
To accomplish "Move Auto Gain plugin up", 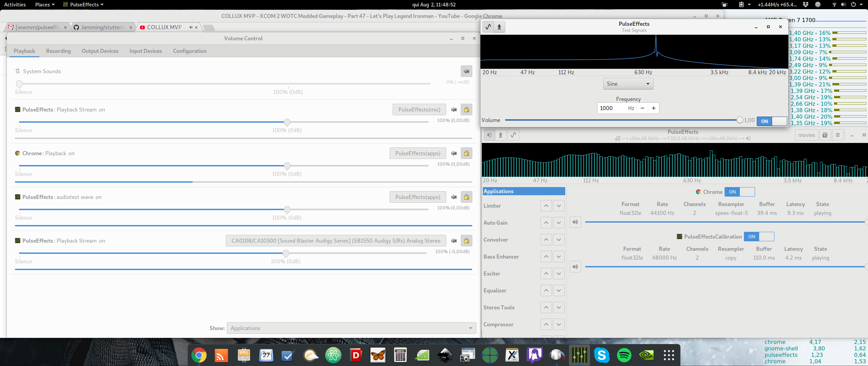I will point(546,223).
